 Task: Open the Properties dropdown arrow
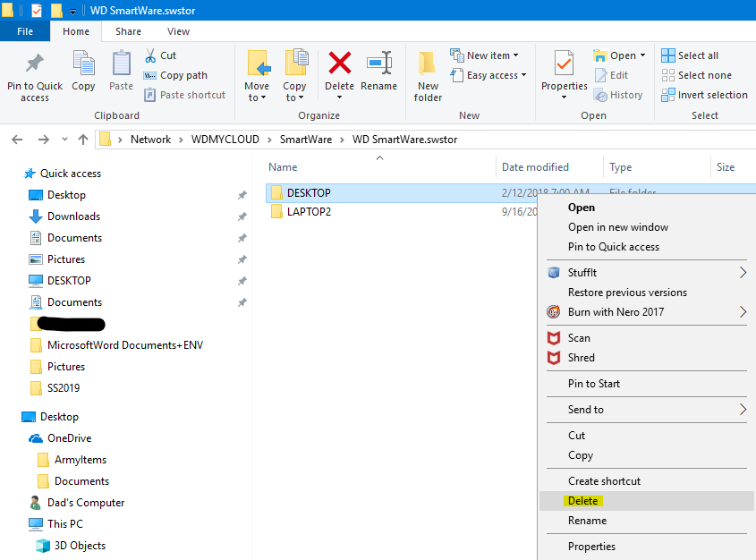565,98
